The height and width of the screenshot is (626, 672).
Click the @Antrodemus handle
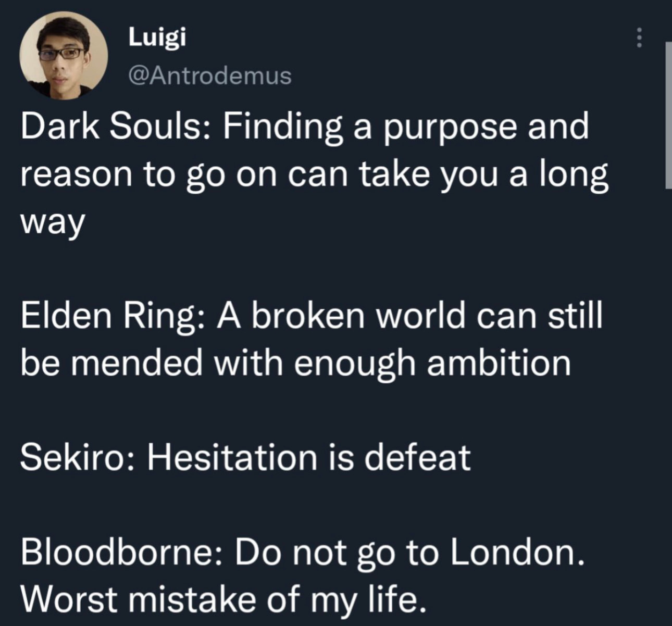click(209, 76)
